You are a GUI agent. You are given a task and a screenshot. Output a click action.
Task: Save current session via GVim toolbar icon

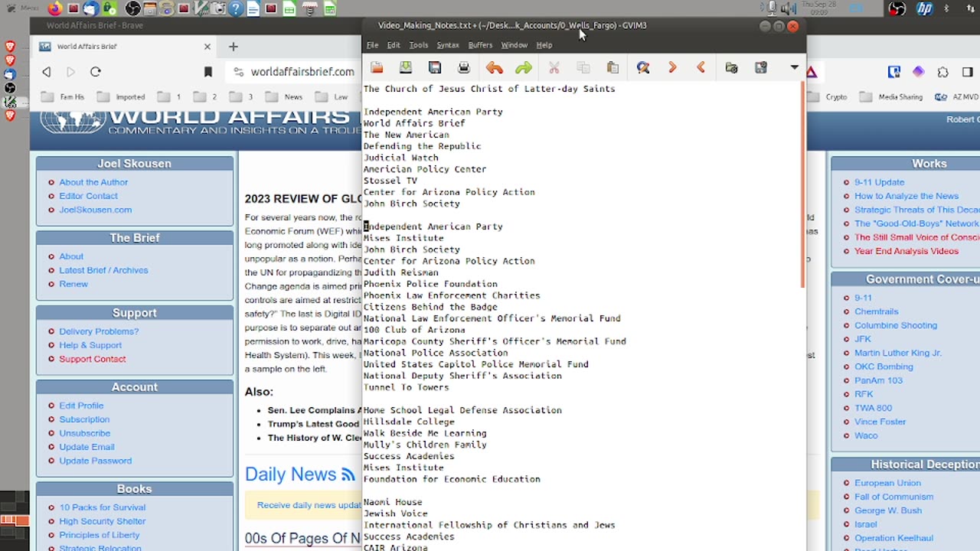point(761,68)
